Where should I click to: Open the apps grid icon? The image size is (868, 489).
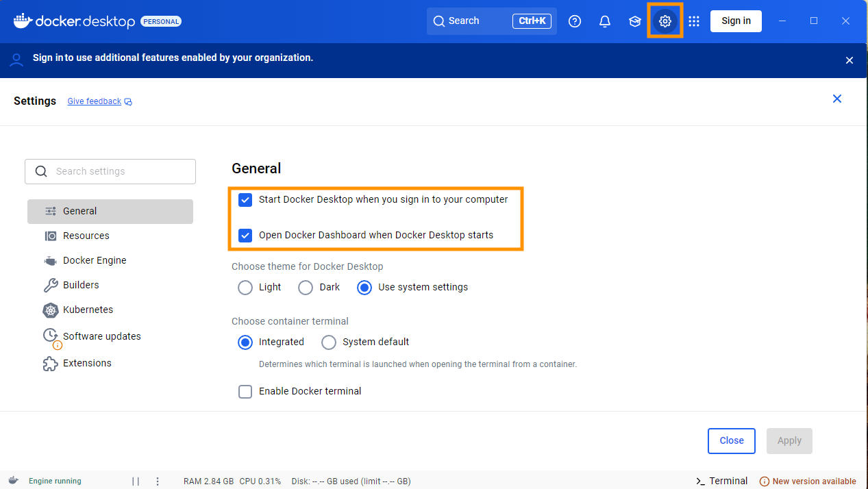694,21
